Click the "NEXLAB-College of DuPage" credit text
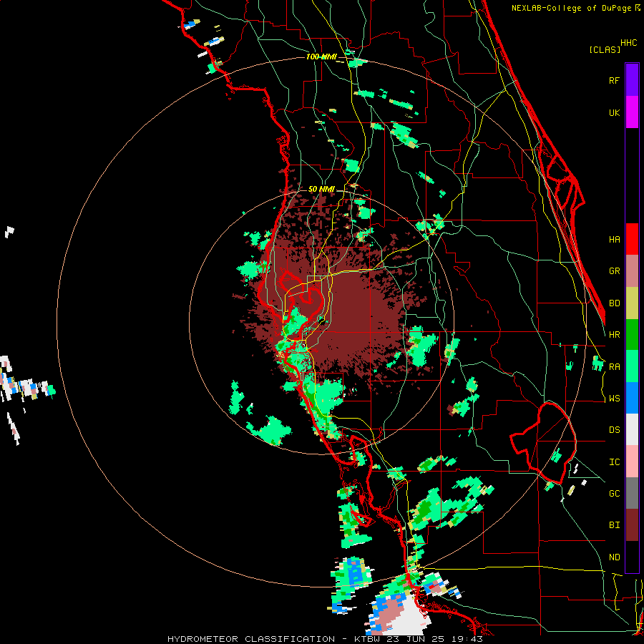This screenshot has height=644, width=644. (x=571, y=8)
